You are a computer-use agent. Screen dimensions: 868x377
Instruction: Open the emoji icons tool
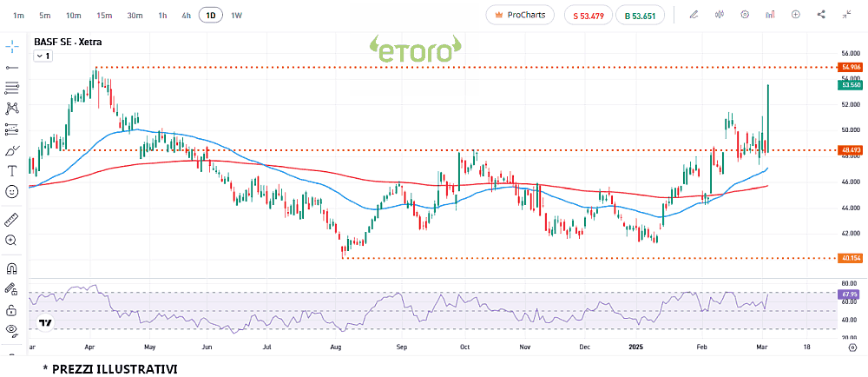[12, 192]
